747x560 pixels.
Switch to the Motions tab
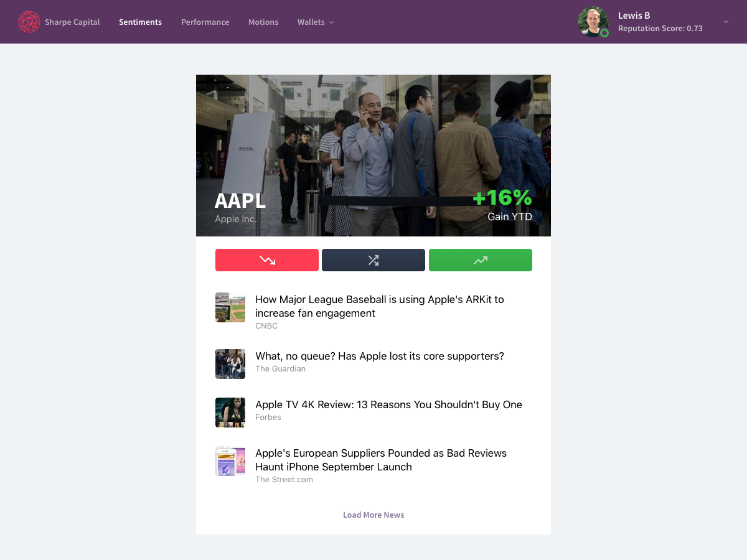263,22
